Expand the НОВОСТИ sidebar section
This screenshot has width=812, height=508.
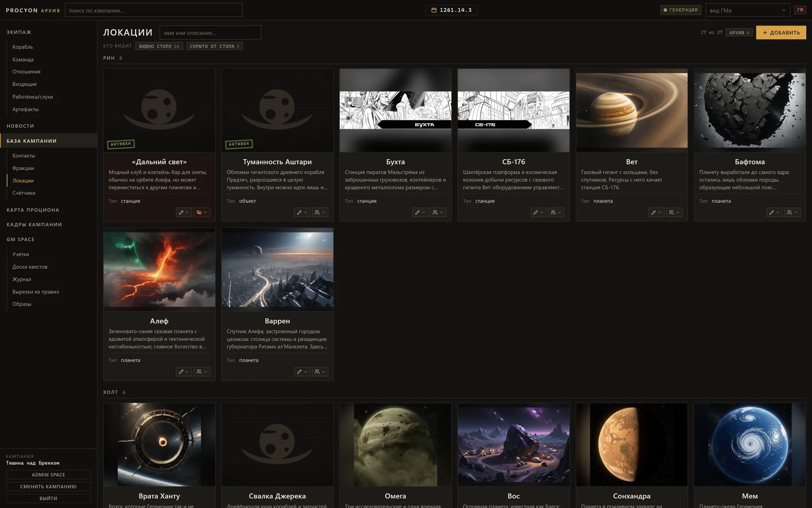pyautogui.click(x=20, y=126)
